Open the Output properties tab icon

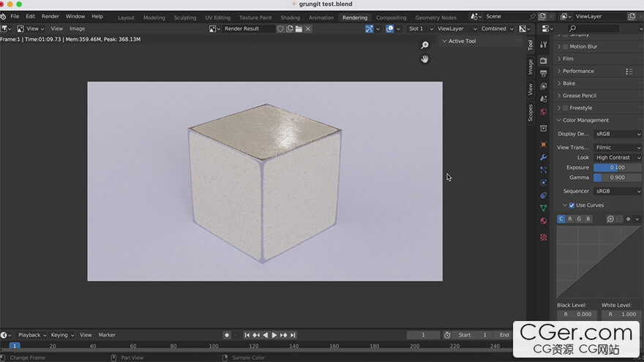[x=543, y=73]
